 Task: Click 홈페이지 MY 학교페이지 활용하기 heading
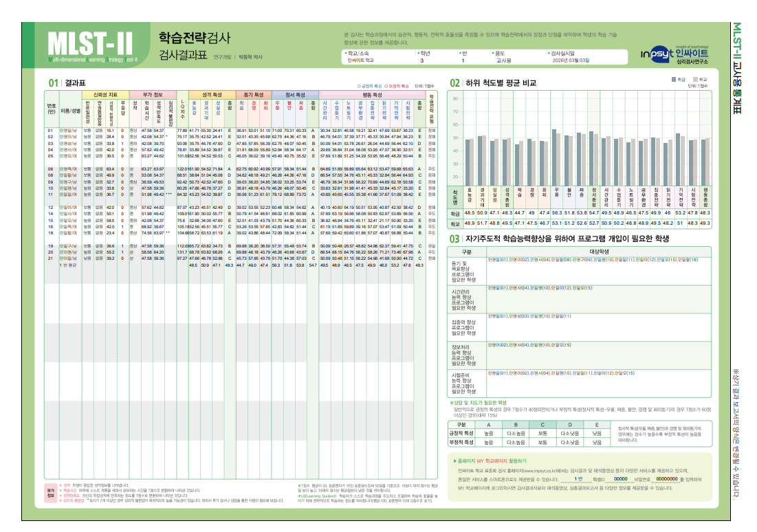pyautogui.click(x=490, y=461)
